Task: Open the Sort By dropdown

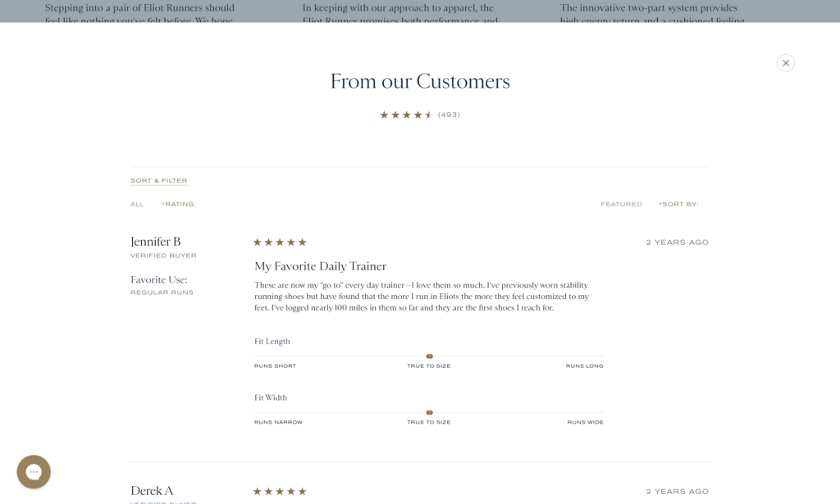Action: 678,204
